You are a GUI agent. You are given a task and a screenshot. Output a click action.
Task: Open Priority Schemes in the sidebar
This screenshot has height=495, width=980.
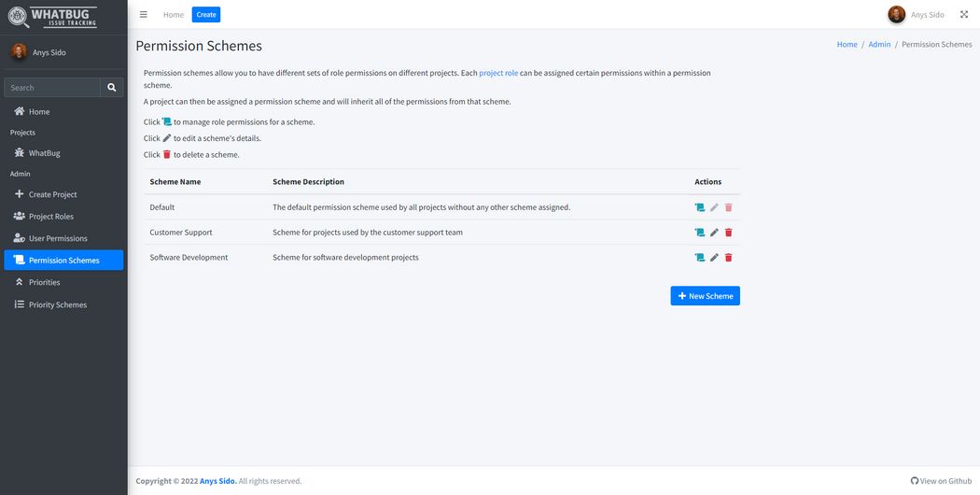coord(57,304)
